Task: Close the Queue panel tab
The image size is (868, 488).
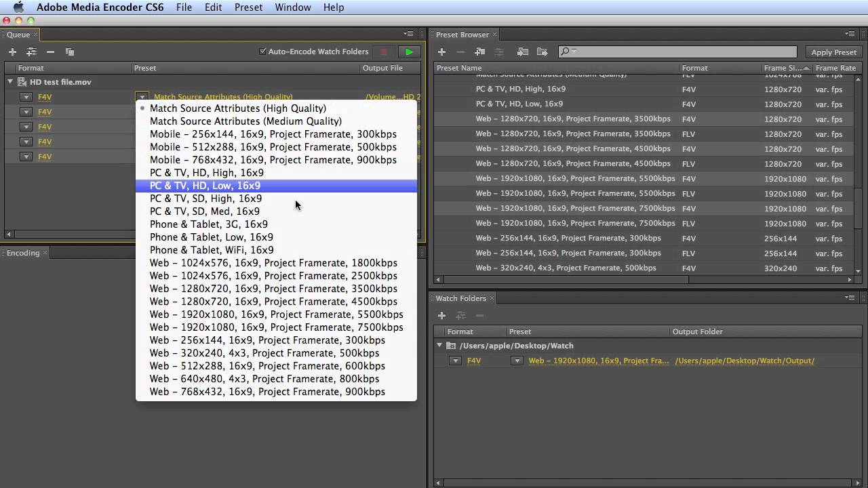Action: pyautogui.click(x=35, y=35)
